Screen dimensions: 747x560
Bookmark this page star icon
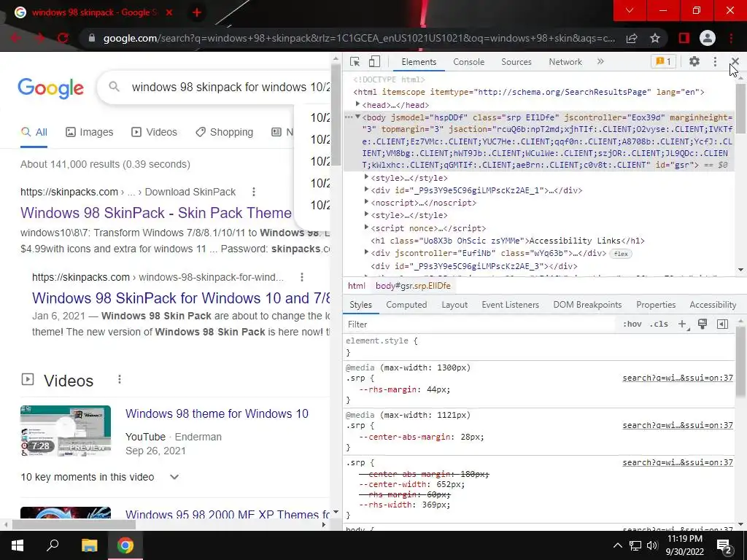tap(655, 38)
